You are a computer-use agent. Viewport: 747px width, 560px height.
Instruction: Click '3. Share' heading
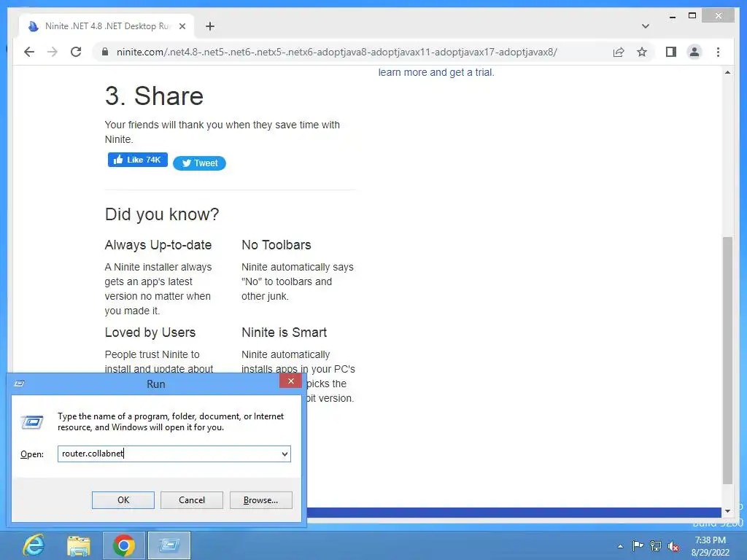click(x=155, y=96)
